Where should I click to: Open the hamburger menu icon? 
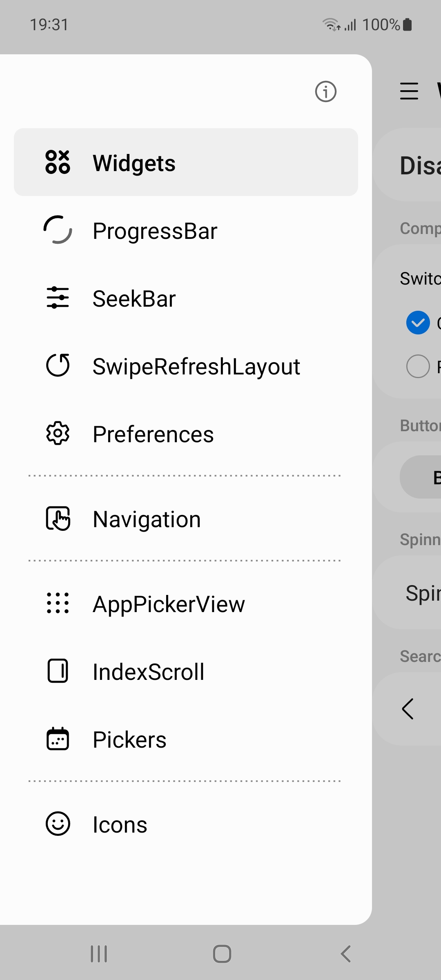click(409, 91)
